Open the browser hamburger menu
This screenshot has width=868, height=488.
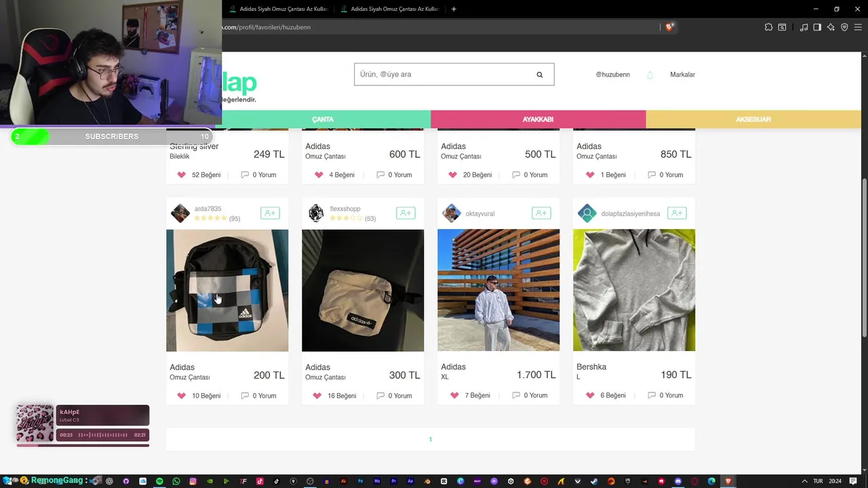tap(859, 27)
